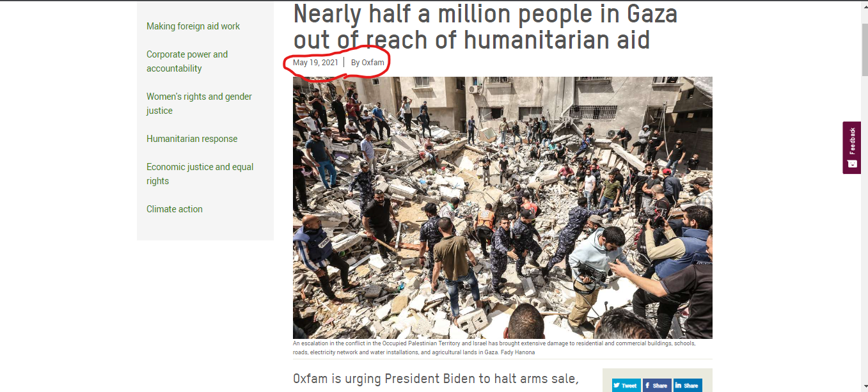Visit the Climate action page
The width and height of the screenshot is (868, 392).
(175, 209)
